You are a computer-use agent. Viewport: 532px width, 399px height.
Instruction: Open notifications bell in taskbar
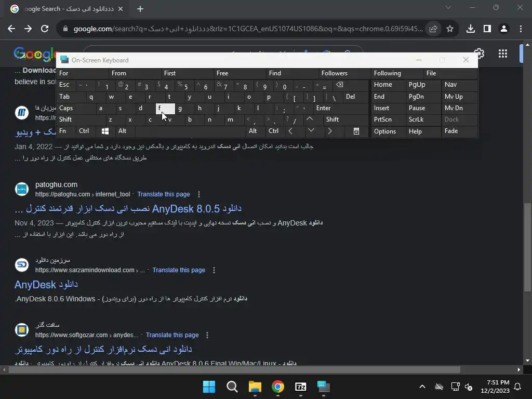pos(518,387)
